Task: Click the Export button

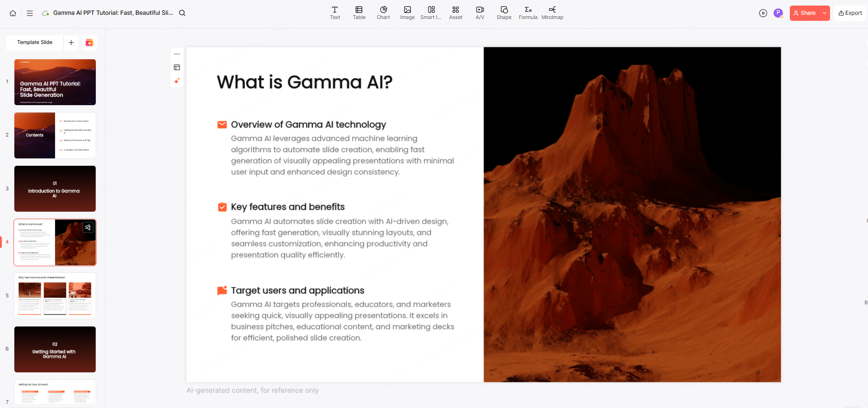Action: [x=850, y=13]
